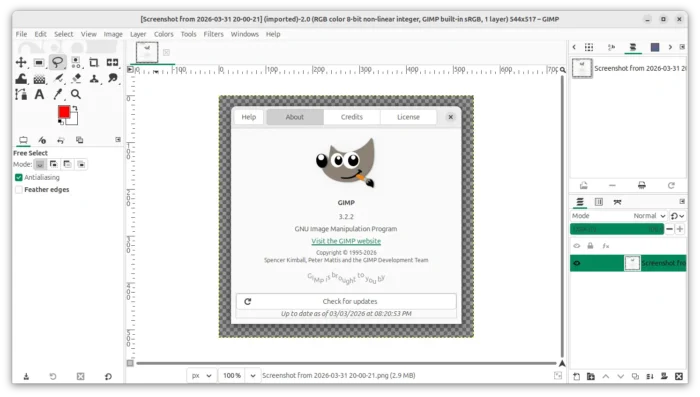The height and width of the screenshot is (397, 700).
Task: Lower the selected layer
Action: (620, 376)
